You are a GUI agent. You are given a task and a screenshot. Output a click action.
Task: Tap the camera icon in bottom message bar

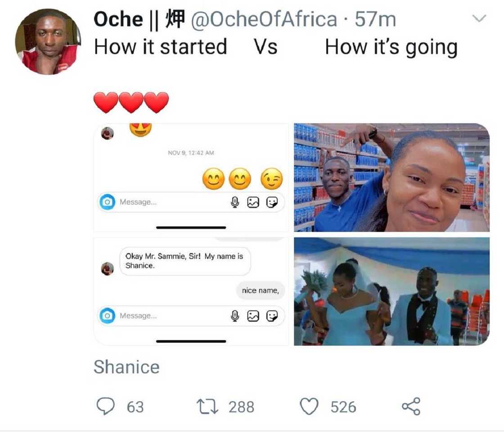[x=107, y=316]
